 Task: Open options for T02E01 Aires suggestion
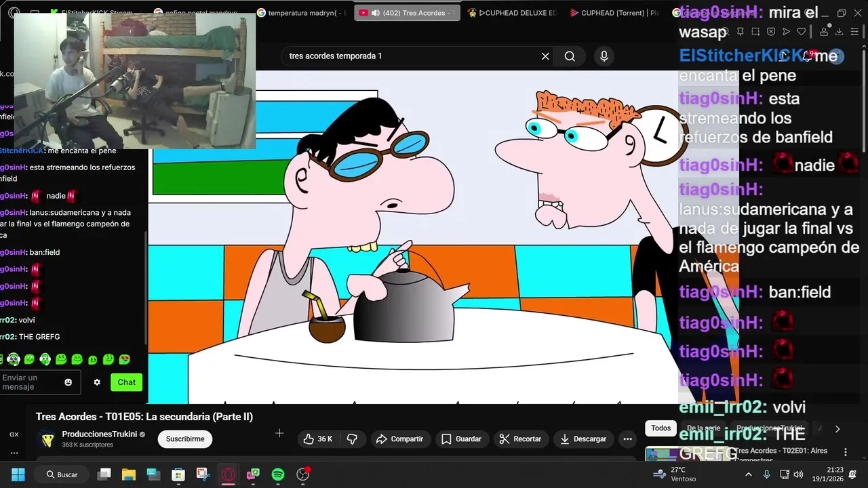point(845,452)
